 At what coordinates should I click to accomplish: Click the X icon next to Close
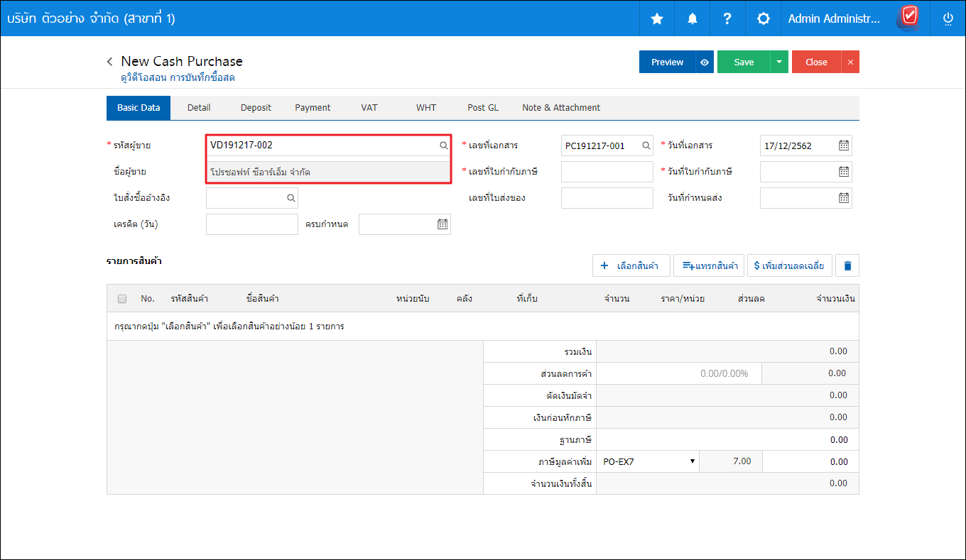tap(850, 62)
